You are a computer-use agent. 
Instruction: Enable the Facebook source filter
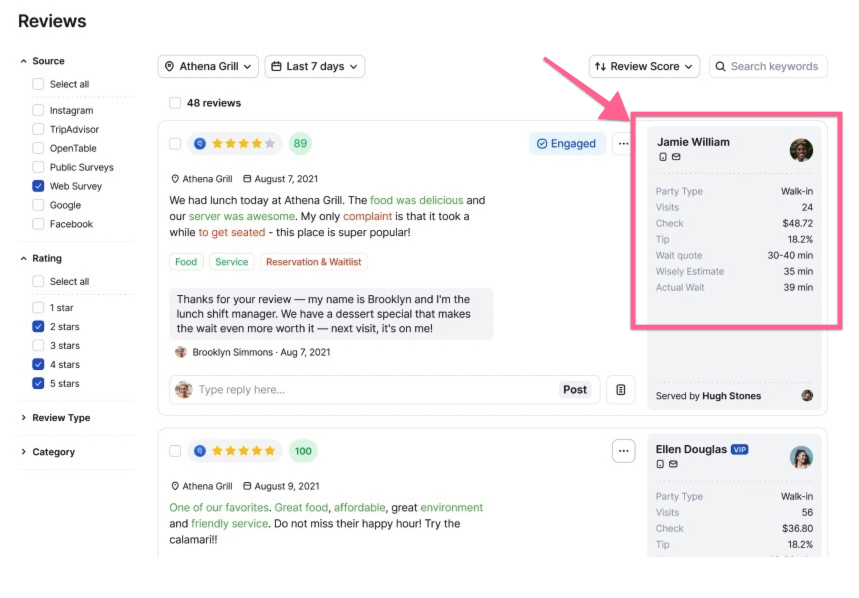(x=38, y=223)
